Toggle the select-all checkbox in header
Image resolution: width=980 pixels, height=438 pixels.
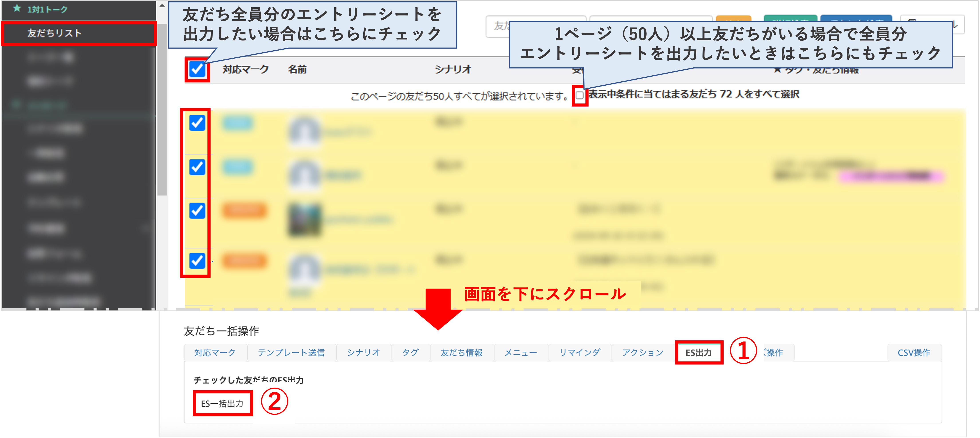click(197, 69)
